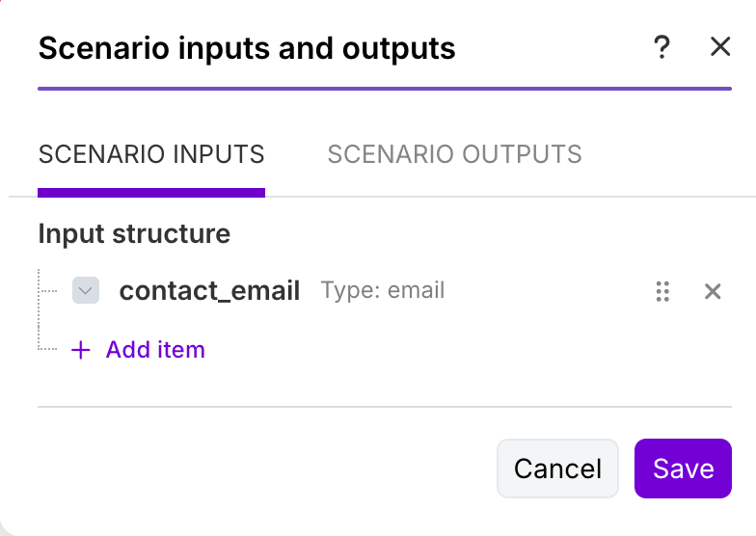The width and height of the screenshot is (756, 536).
Task: Grab the contact_email drag handle icon
Action: tap(662, 291)
